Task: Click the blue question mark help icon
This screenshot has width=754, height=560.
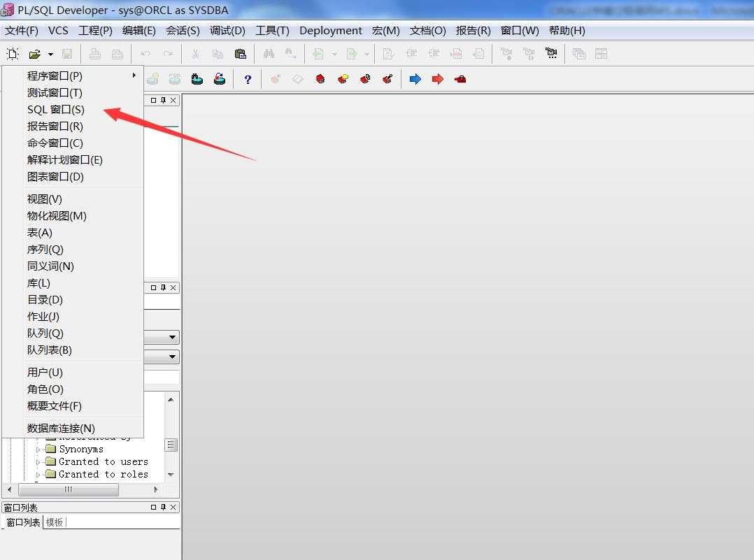Action: (x=248, y=79)
